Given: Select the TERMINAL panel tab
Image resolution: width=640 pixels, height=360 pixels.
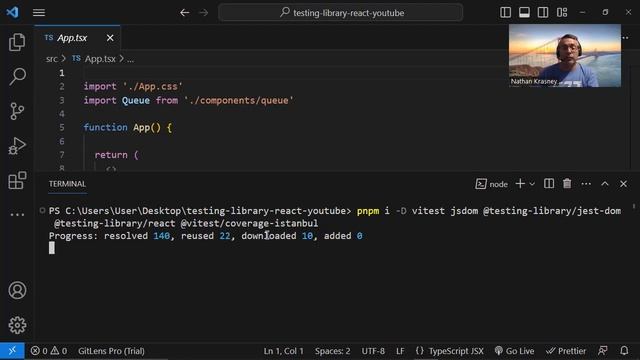Looking at the screenshot, I should pos(67,184).
